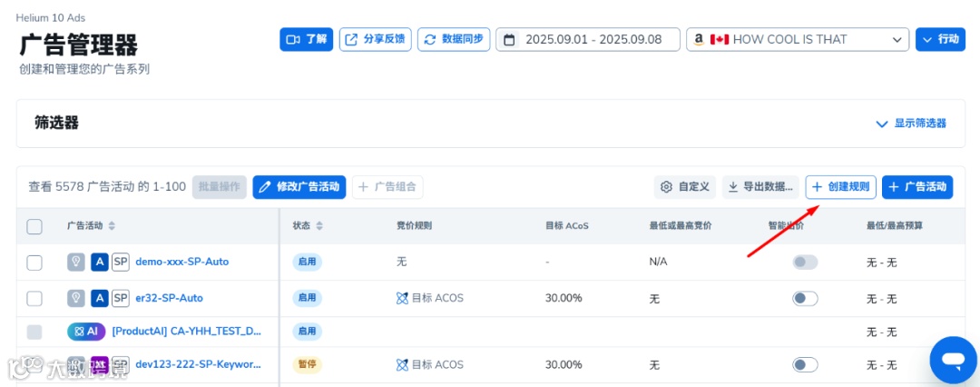This screenshot has width=980, height=387.
Task: Click the download icon on 导出数据
Action: click(733, 186)
